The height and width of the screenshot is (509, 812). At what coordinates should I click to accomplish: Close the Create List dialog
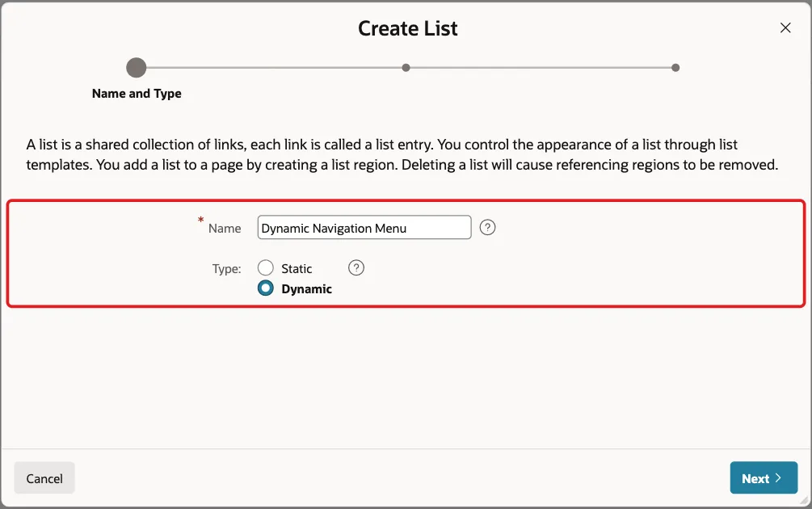785,28
